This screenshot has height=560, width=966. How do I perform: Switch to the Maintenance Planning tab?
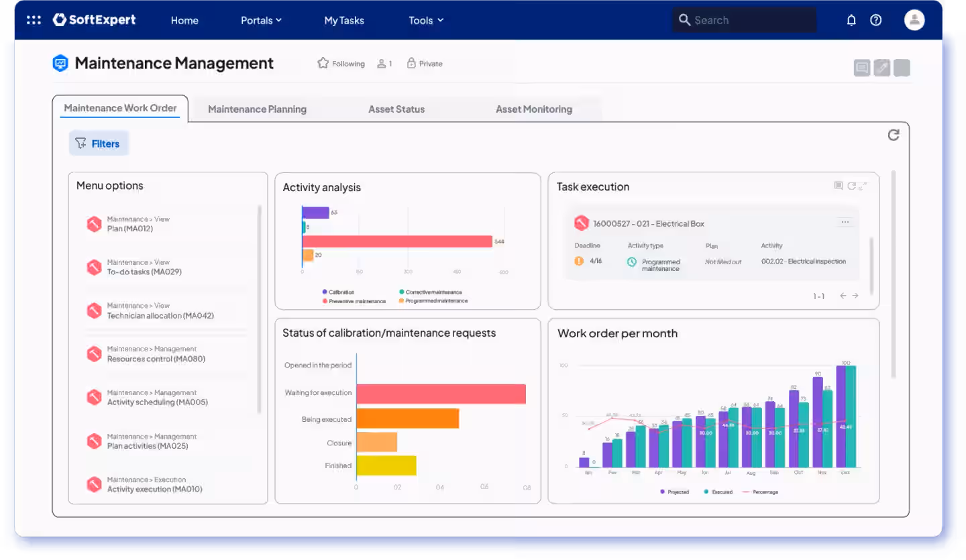pos(257,109)
